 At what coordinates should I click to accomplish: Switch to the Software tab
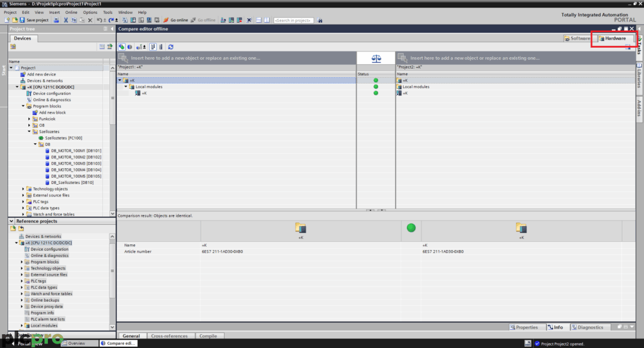pyautogui.click(x=577, y=38)
